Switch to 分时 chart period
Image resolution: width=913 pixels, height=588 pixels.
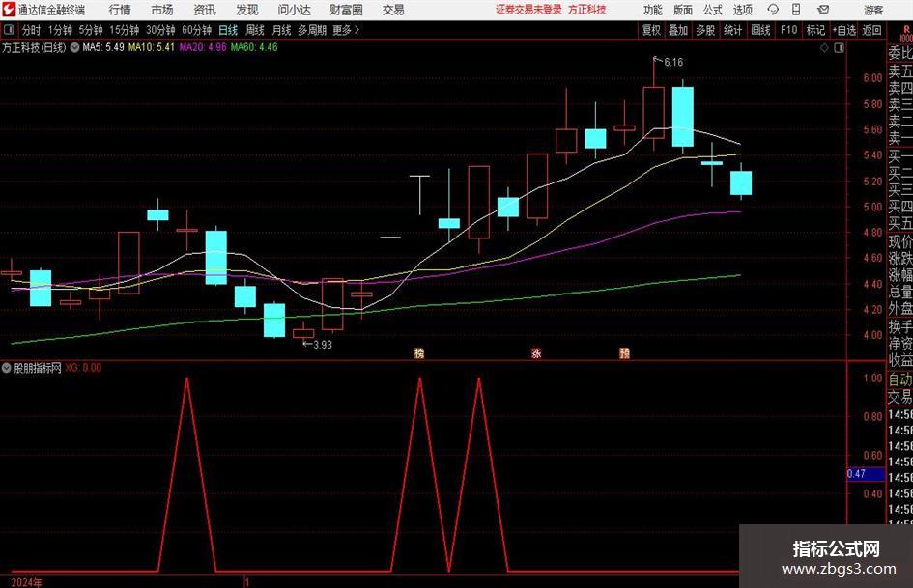(32, 30)
